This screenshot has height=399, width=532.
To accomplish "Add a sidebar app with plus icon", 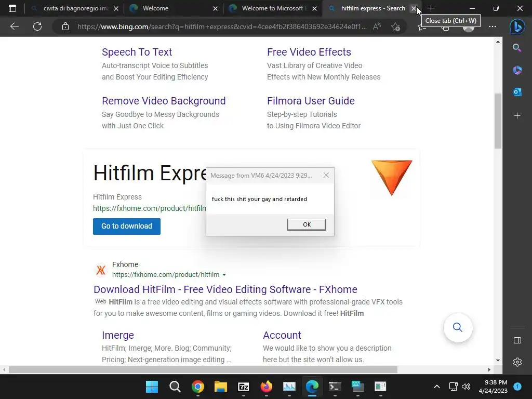I will [x=517, y=116].
